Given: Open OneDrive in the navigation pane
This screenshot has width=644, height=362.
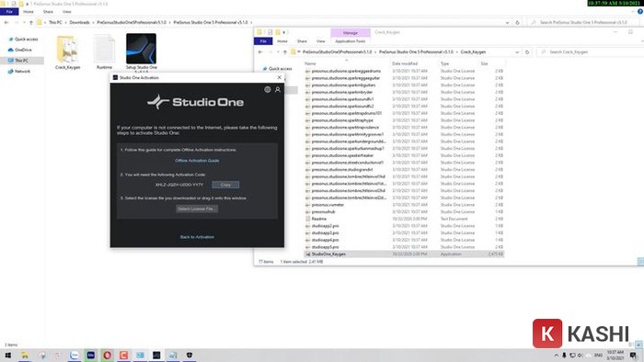Looking at the screenshot, I should (19, 50).
